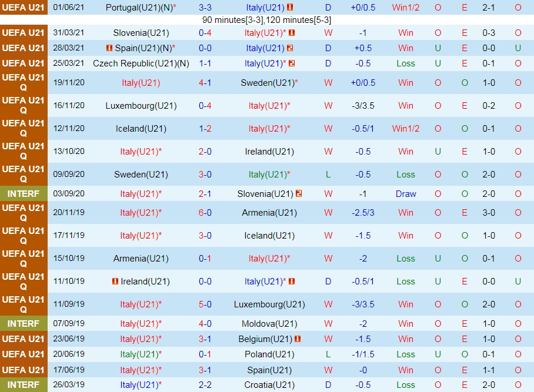Click the card icon beside Italy(U21) on 28/03/21

pos(290,48)
